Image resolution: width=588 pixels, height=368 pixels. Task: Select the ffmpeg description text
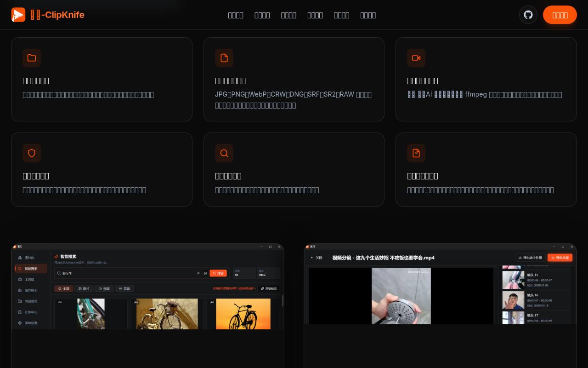485,94
